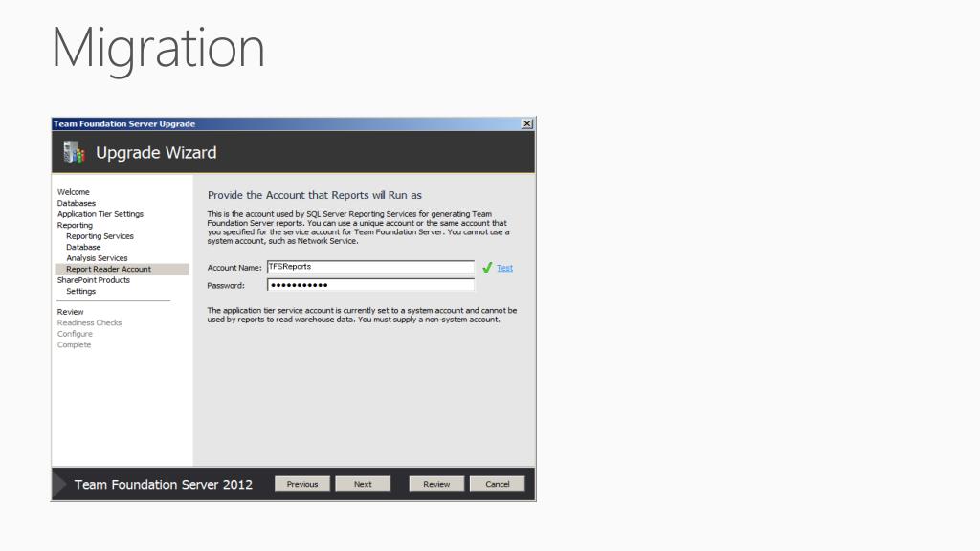Click the dialog title bar text
The width and height of the screenshot is (980, 551).
pyautogui.click(x=124, y=123)
